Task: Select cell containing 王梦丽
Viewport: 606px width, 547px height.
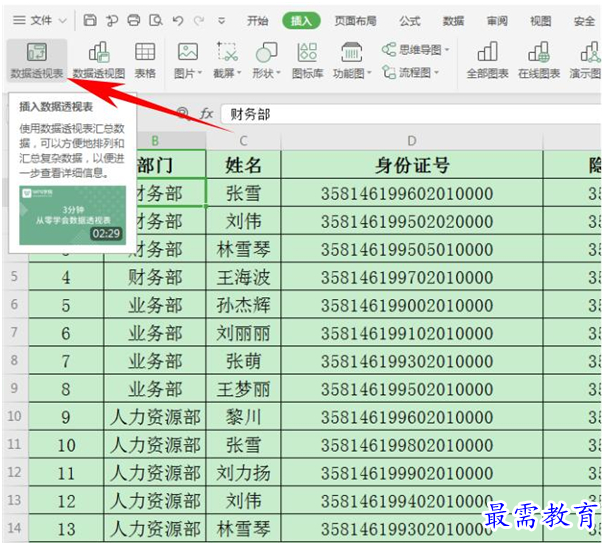Action: (x=243, y=389)
